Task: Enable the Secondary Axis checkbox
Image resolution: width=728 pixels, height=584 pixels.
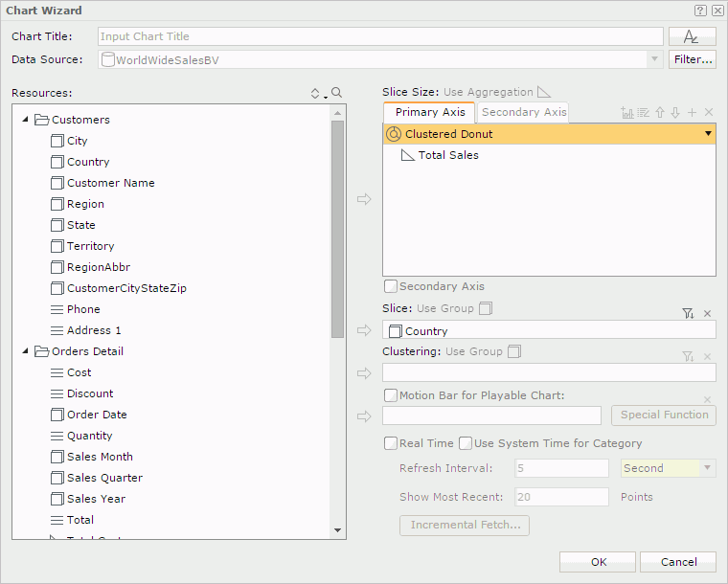Action: (391, 286)
